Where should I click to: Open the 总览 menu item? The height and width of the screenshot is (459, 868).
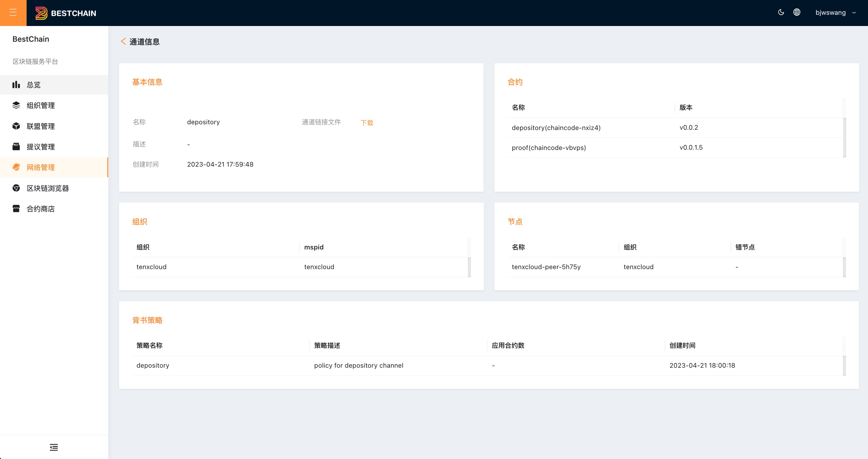pyautogui.click(x=54, y=85)
